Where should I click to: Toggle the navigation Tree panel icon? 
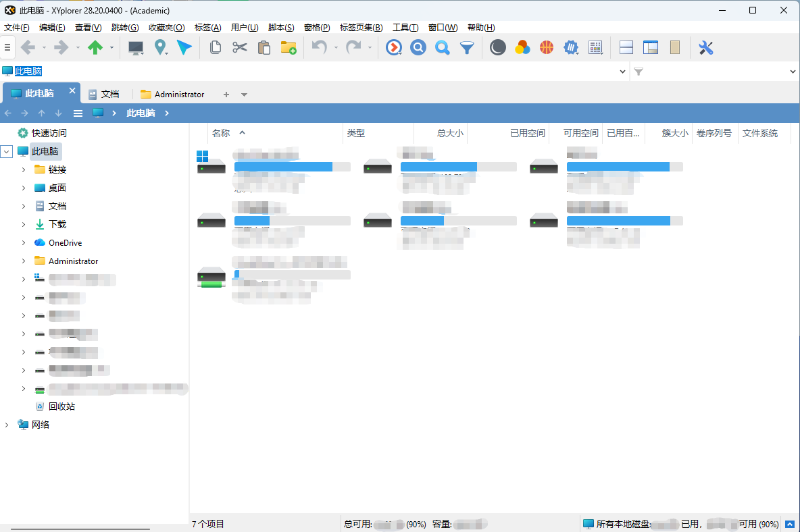[651, 48]
